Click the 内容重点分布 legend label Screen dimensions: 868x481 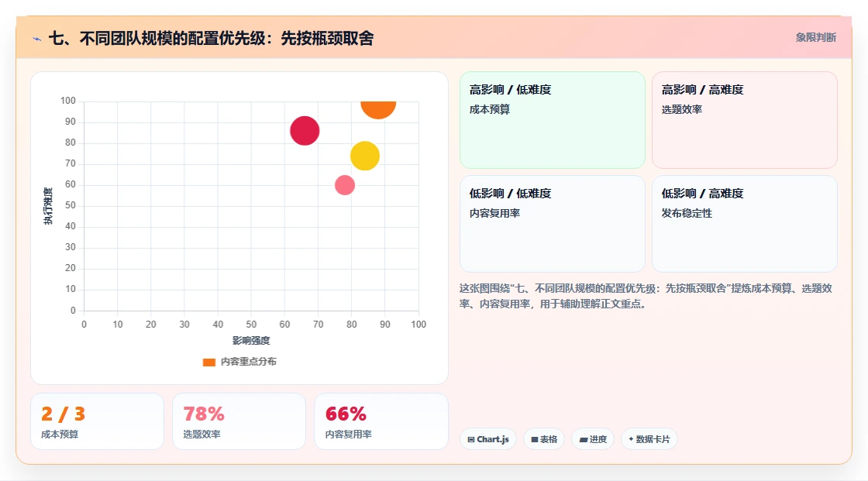249,362
